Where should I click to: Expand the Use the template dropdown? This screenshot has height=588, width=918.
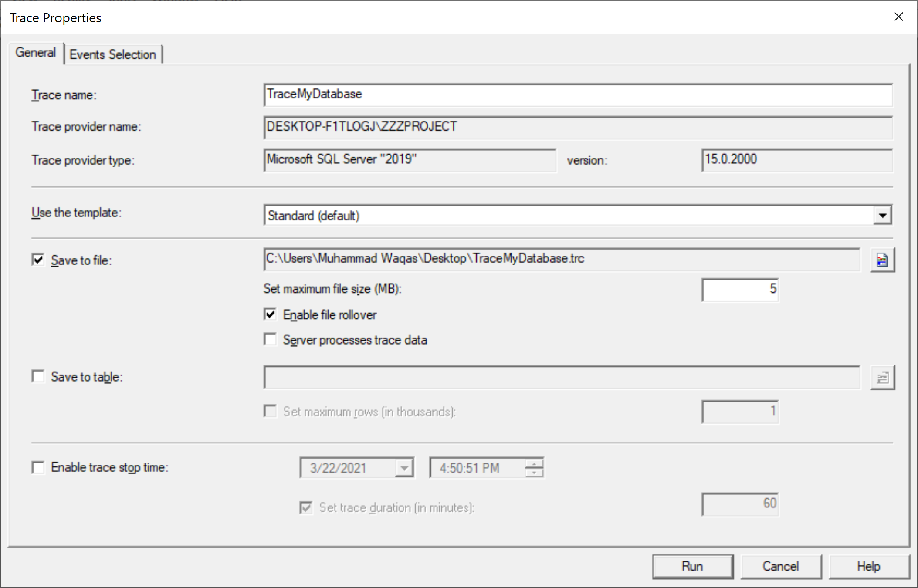[882, 216]
